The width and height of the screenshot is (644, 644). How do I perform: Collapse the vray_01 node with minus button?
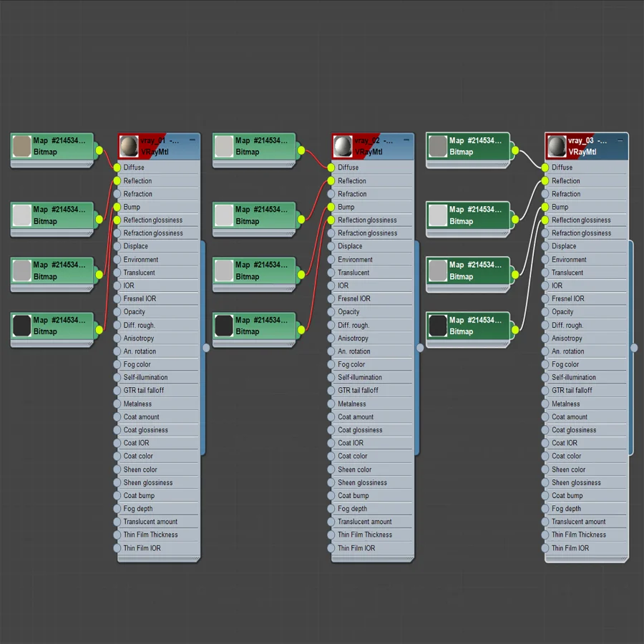tap(192, 140)
